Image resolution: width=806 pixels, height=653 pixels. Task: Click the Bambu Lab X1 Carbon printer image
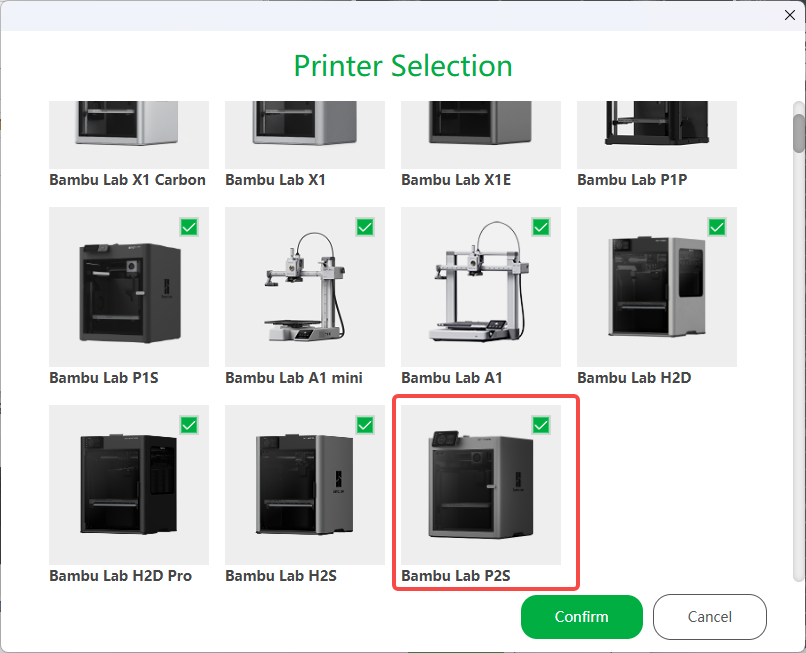[x=129, y=135]
